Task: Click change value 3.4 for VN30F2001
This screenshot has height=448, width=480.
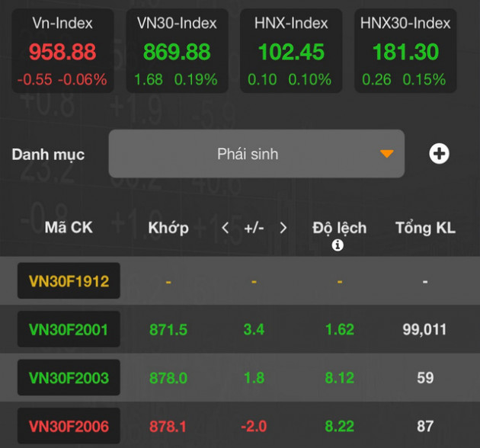Action: (x=254, y=330)
